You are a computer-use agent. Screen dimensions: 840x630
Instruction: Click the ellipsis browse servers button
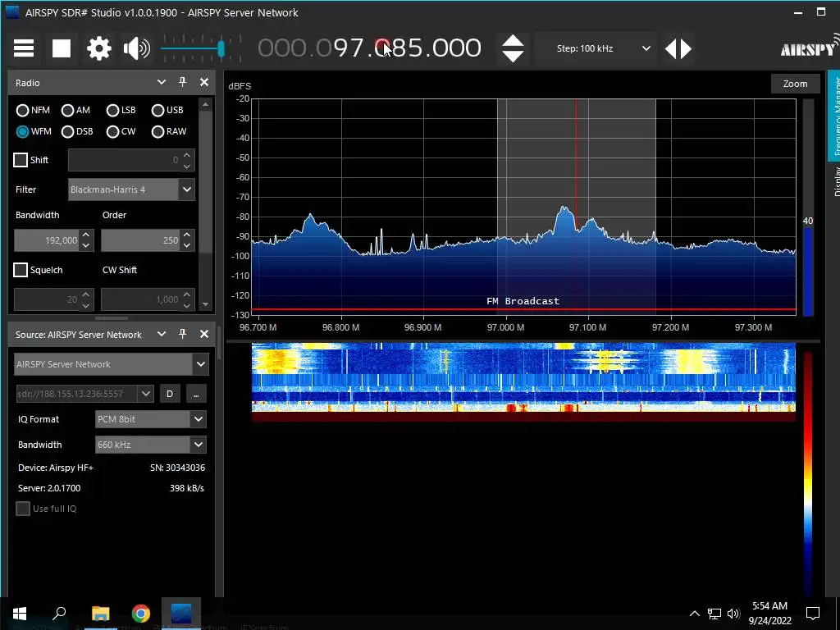196,394
